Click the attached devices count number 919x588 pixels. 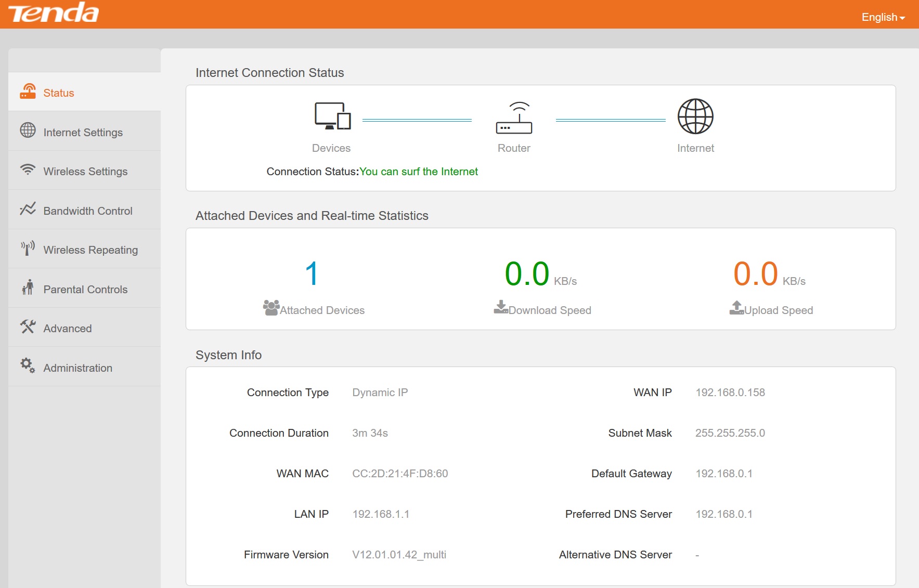[x=312, y=274]
